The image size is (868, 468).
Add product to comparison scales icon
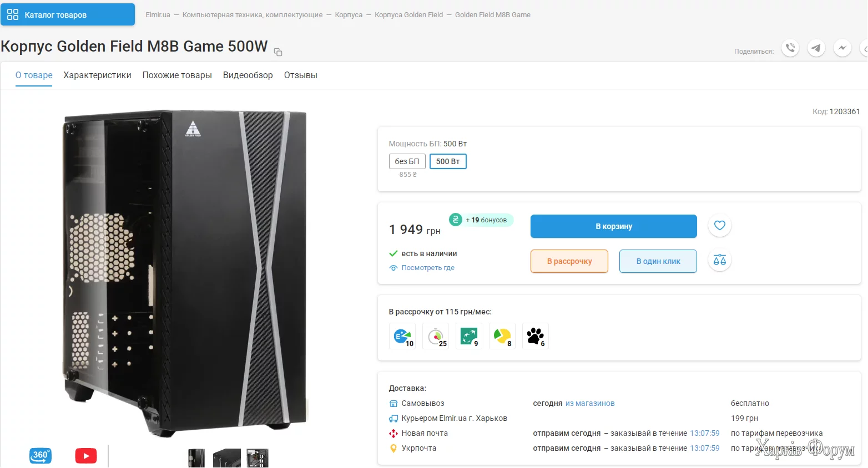click(x=720, y=261)
